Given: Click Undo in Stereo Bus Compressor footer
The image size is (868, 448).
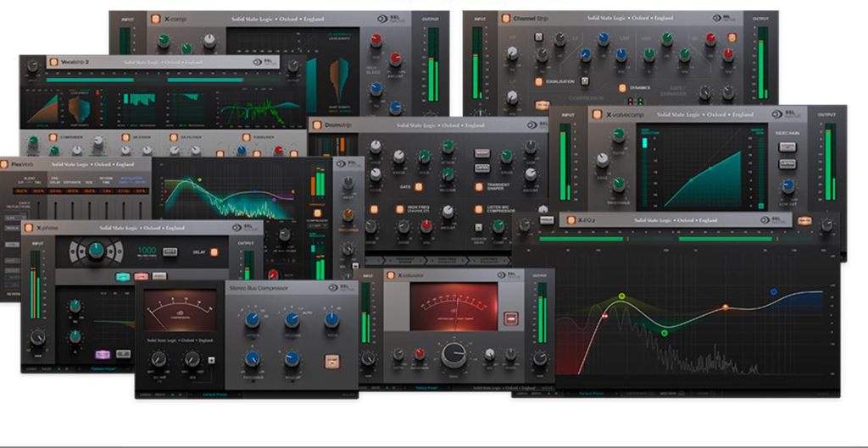Looking at the screenshot, I should click(x=144, y=395).
